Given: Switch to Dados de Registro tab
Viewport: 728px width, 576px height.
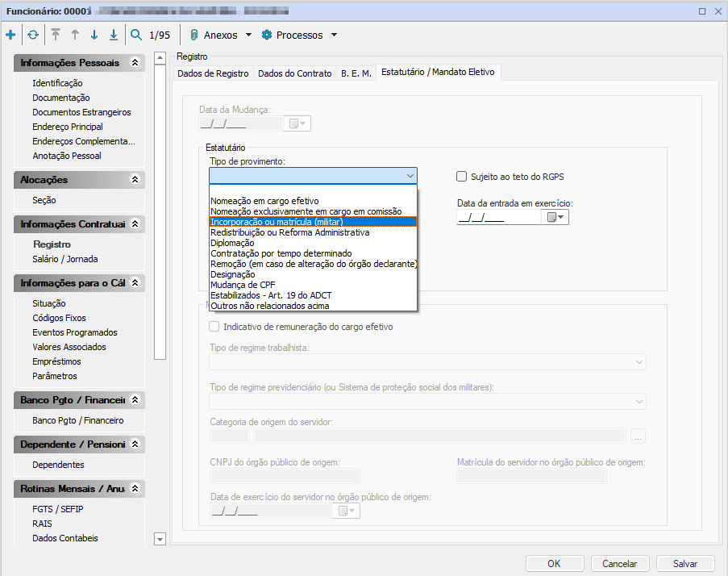Looking at the screenshot, I should click(x=213, y=73).
